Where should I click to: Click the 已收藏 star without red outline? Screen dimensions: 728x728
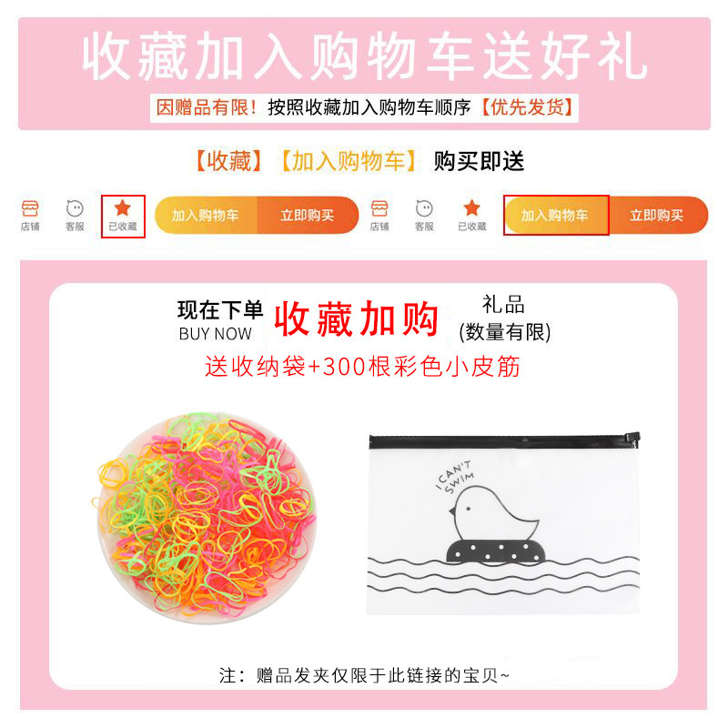pyautogui.click(x=471, y=215)
